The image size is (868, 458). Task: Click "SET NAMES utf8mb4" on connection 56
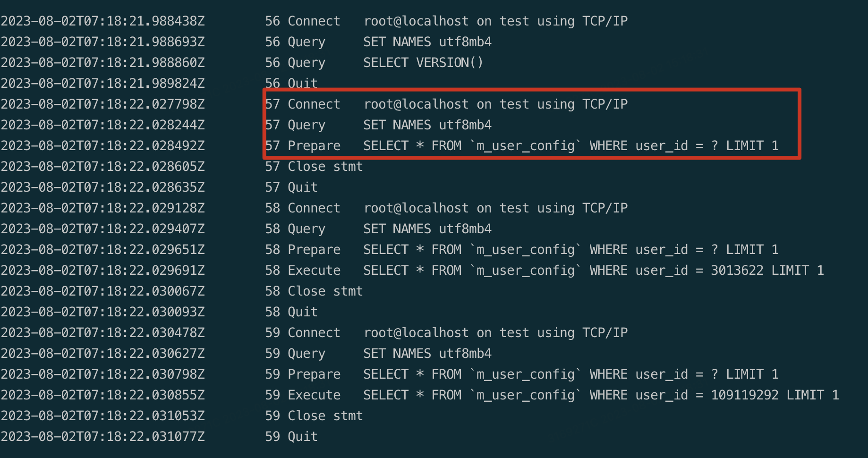click(x=427, y=42)
